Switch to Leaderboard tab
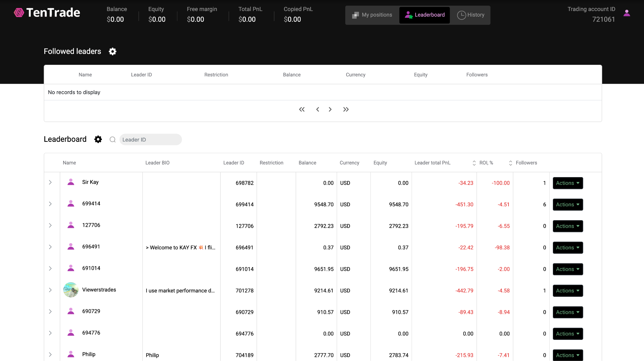644x361 pixels. point(425,15)
